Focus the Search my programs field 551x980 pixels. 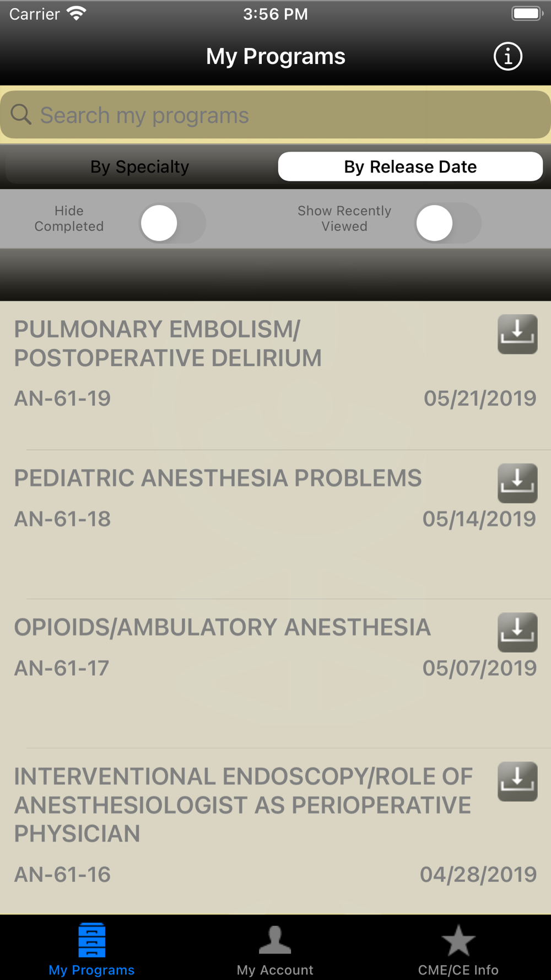tap(275, 115)
